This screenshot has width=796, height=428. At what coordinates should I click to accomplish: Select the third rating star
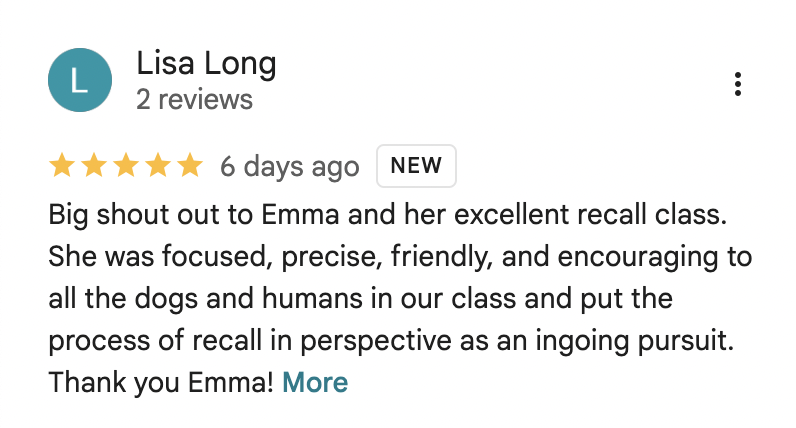click(x=126, y=166)
